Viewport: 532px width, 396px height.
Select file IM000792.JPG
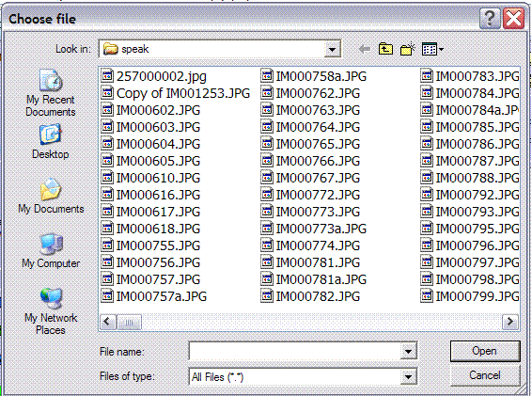[470, 195]
